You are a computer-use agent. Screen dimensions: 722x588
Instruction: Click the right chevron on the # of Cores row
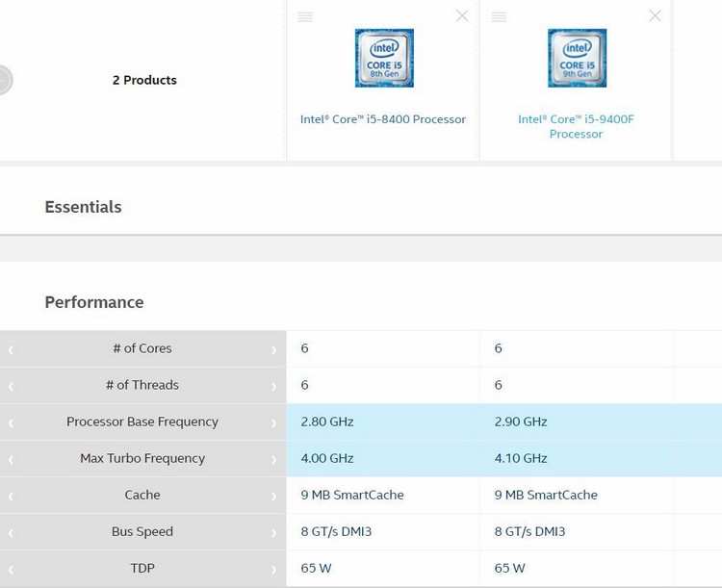pyautogui.click(x=273, y=350)
